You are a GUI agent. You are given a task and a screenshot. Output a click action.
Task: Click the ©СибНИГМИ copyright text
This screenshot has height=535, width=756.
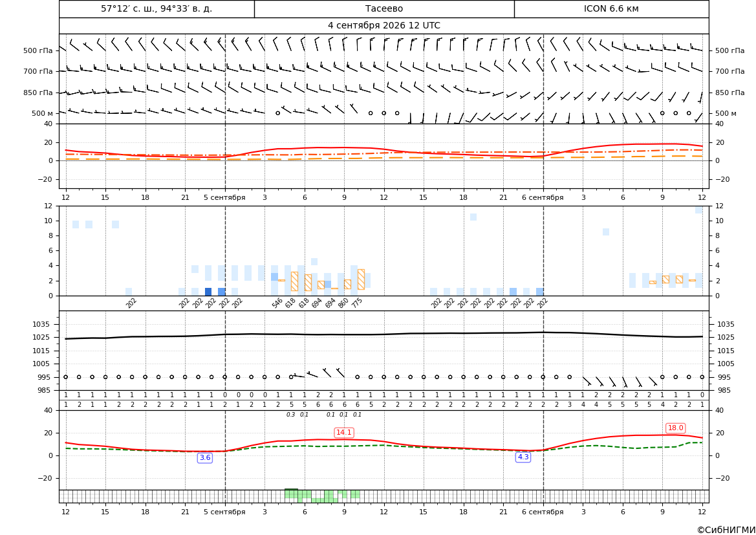point(726,530)
